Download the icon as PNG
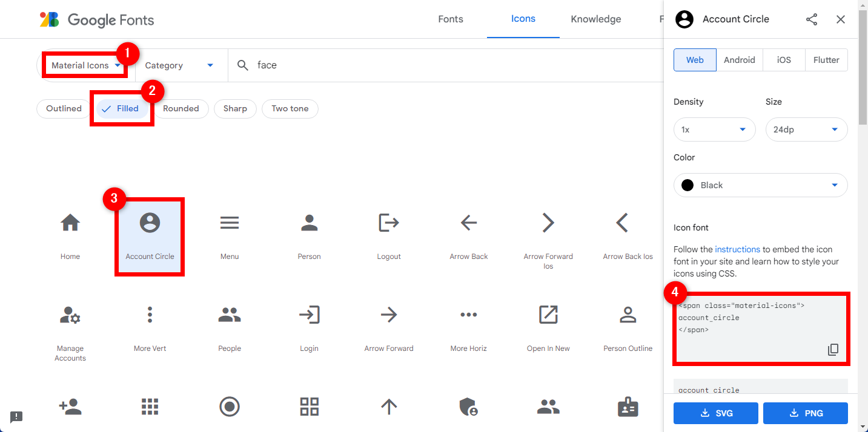Image resolution: width=868 pixels, height=432 pixels. coord(806,413)
